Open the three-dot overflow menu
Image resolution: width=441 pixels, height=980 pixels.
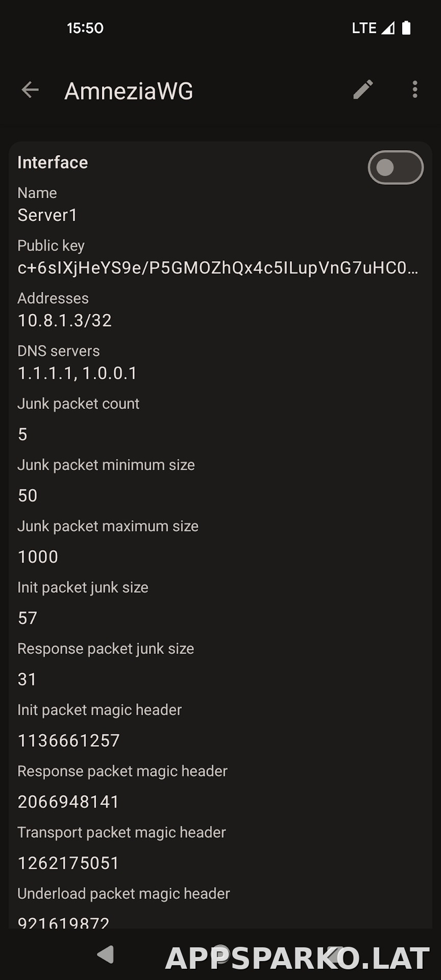(x=415, y=90)
